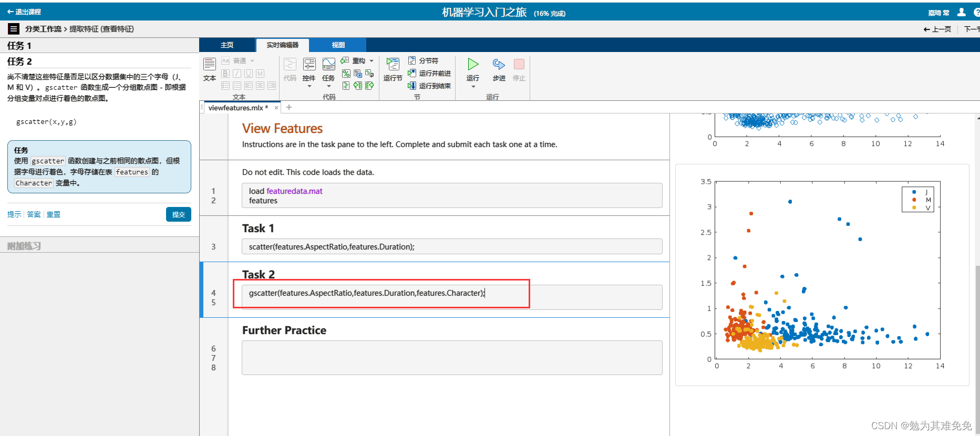980x436 pixels.
Task: Click 运行并前进 (Run and Advance)
Action: pos(429,74)
